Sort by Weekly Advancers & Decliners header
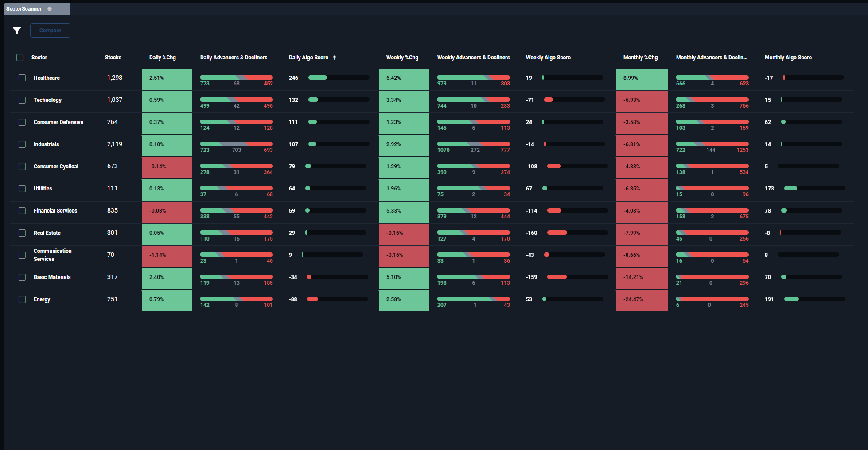 coord(473,58)
